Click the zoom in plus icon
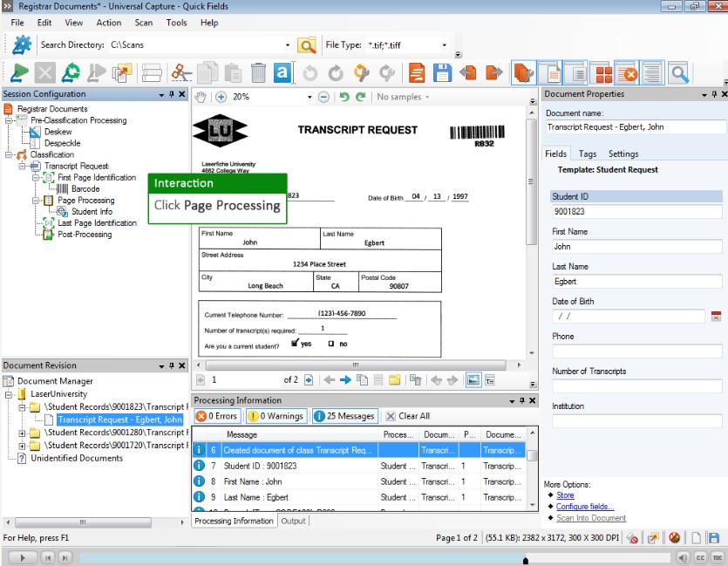728x566 pixels. coord(221,97)
